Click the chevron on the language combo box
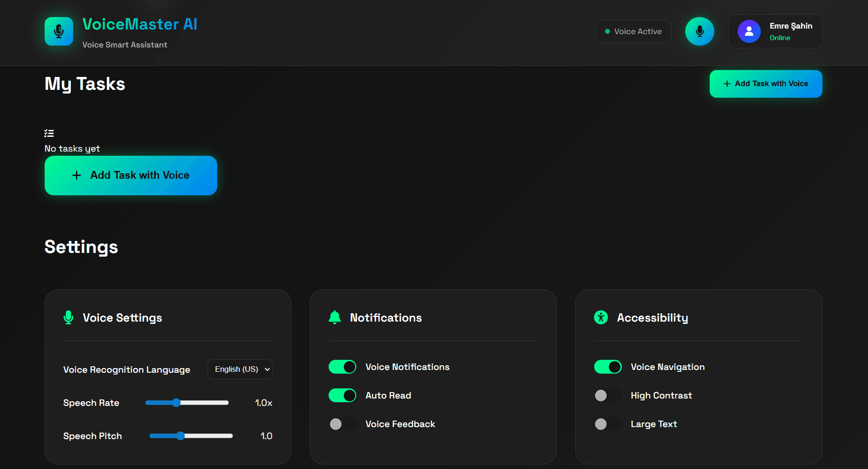 click(267, 369)
